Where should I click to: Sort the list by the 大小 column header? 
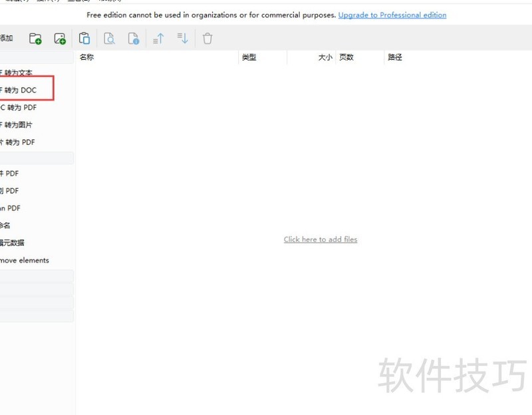pos(325,57)
